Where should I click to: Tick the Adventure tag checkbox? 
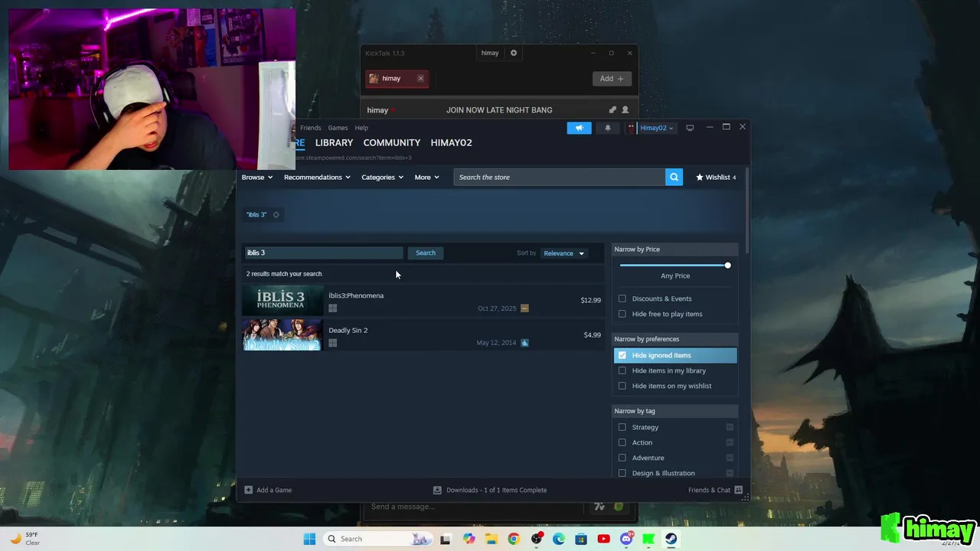pyautogui.click(x=622, y=458)
